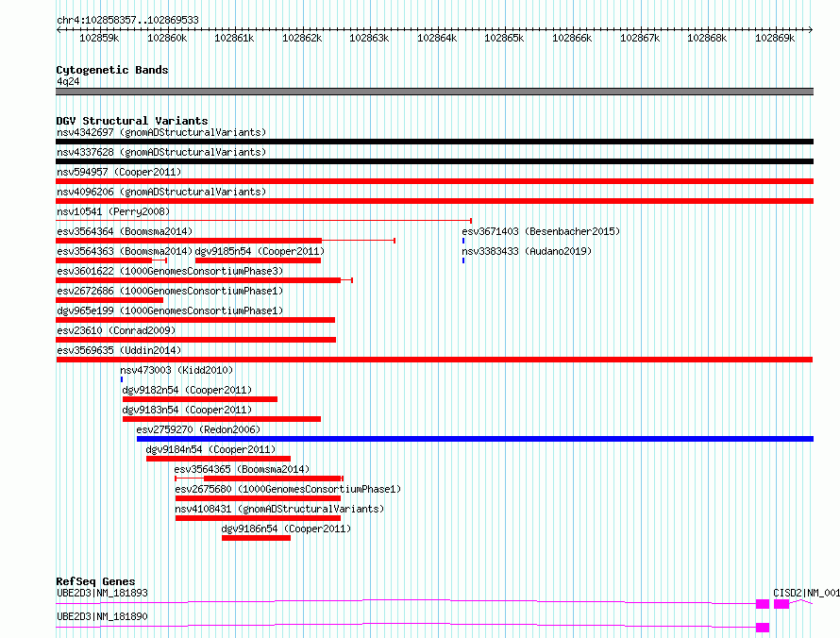840x638 pixels.
Task: Open dgv9182n54 (Cooper2011) variant
Action: (187, 390)
